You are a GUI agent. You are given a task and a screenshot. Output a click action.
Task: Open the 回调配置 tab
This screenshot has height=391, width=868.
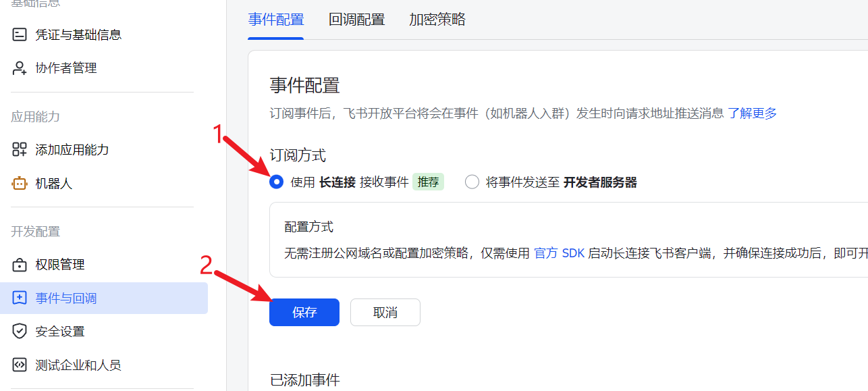point(356,20)
